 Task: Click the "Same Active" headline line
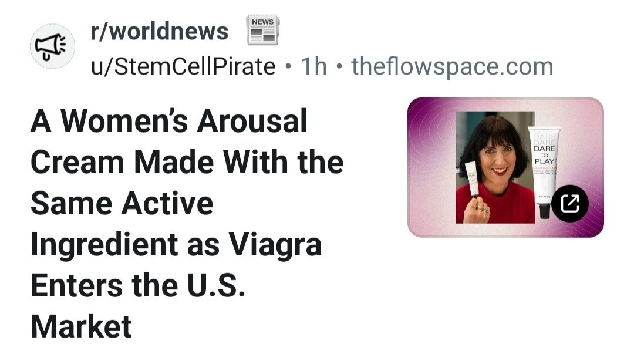(x=122, y=203)
